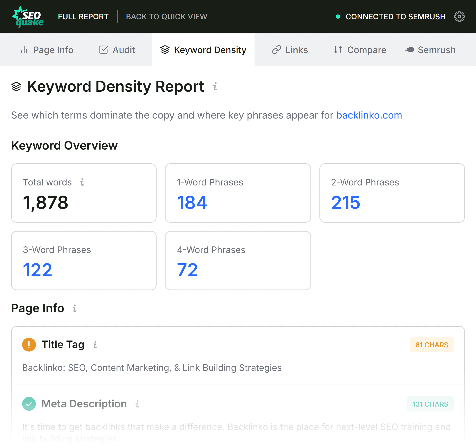Open settings gear icon
Viewport: 476px width, 448px height.
[x=459, y=17]
